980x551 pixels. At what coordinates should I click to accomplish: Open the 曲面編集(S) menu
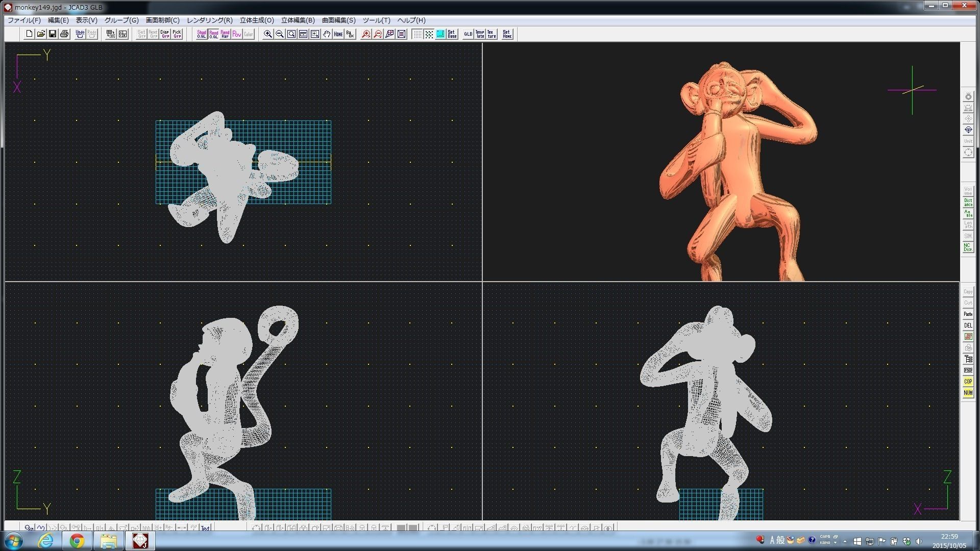pos(339,20)
